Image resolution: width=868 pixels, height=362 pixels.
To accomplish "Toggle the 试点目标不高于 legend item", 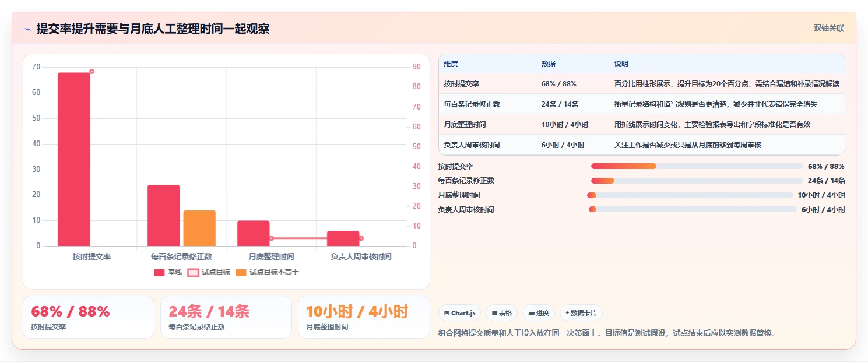I will click(267, 272).
